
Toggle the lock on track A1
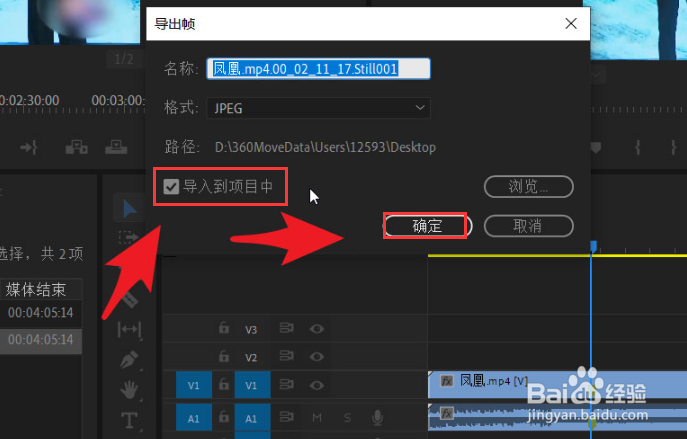coord(224,416)
